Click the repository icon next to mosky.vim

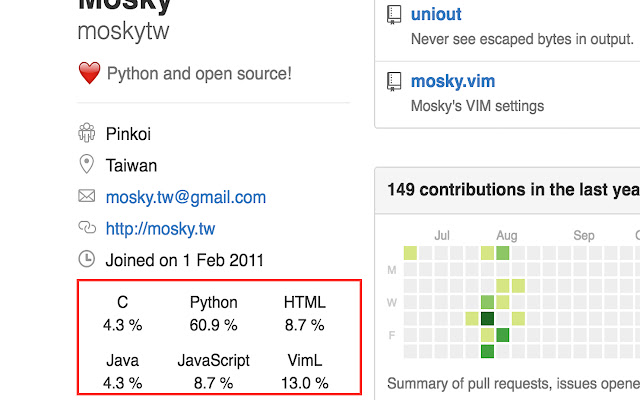pyautogui.click(x=394, y=82)
